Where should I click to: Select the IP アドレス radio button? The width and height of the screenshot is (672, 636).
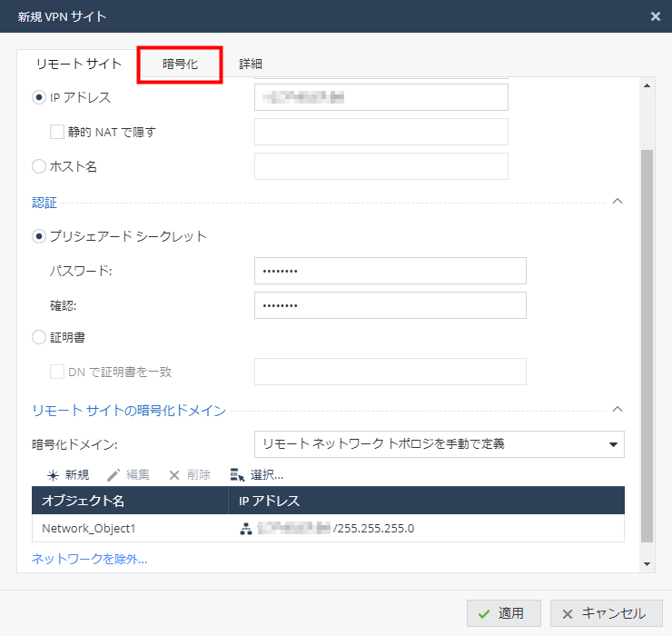pos(39,97)
